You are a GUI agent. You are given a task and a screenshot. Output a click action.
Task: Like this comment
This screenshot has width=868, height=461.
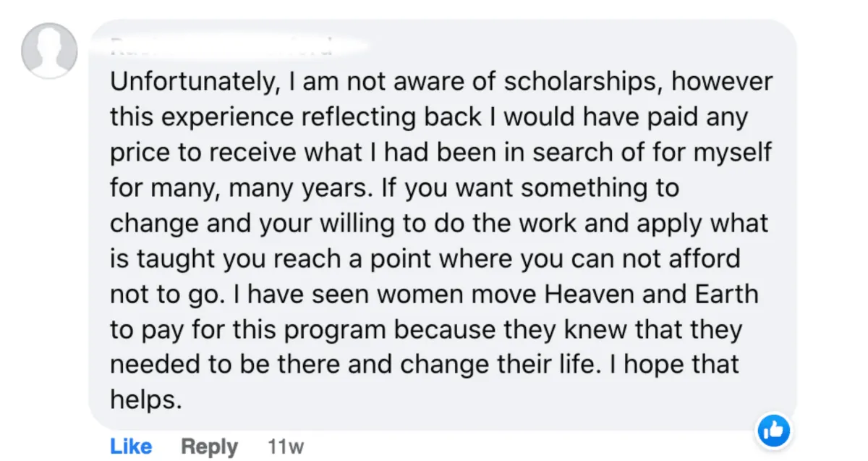pos(131,447)
